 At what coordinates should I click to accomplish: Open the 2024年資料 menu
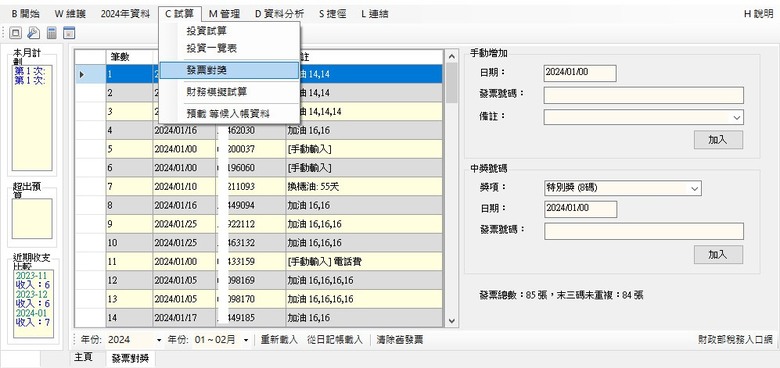125,14
